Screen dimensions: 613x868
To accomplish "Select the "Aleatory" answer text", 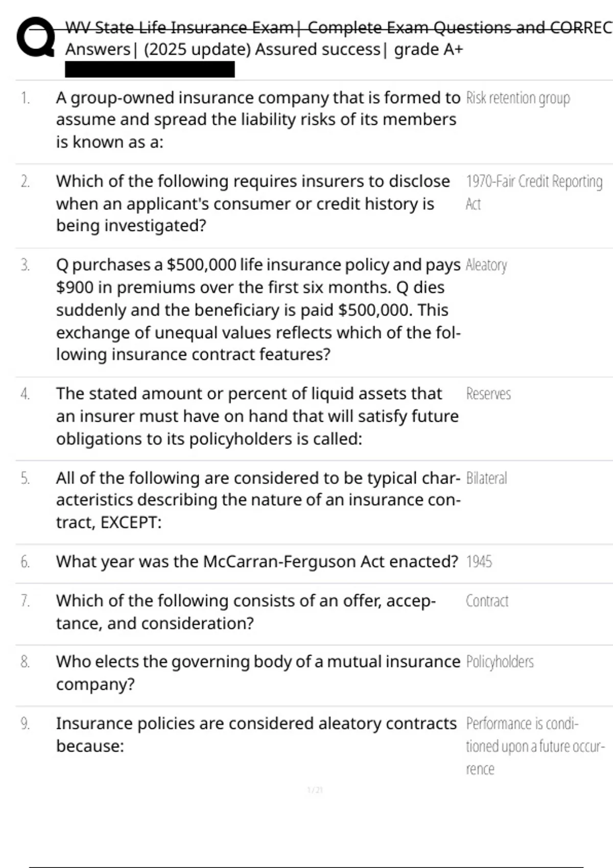I will [486, 265].
